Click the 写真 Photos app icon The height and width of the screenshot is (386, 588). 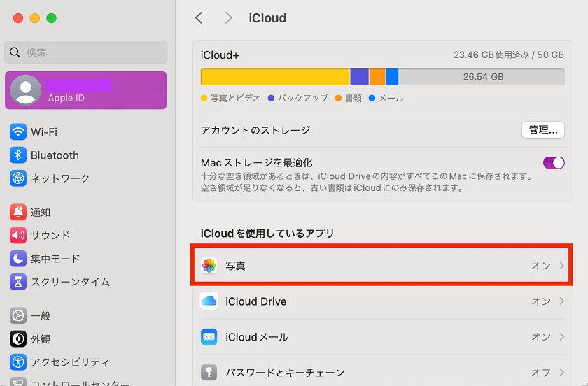pos(209,265)
